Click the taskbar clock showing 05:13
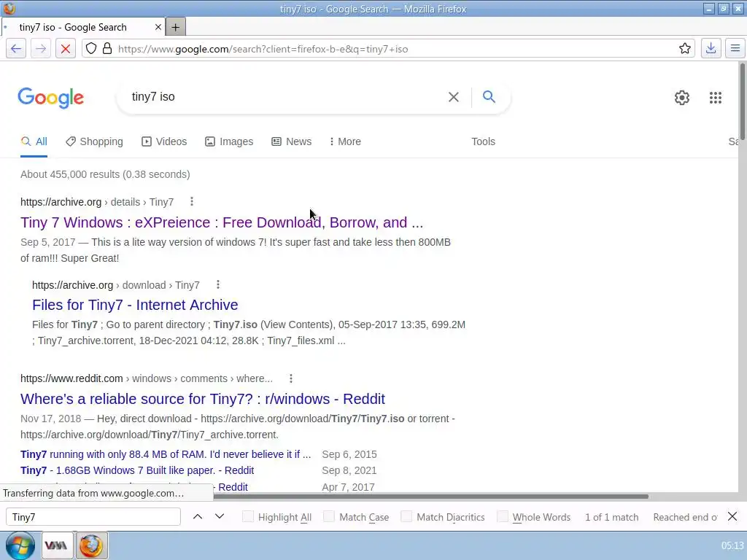 point(732,545)
